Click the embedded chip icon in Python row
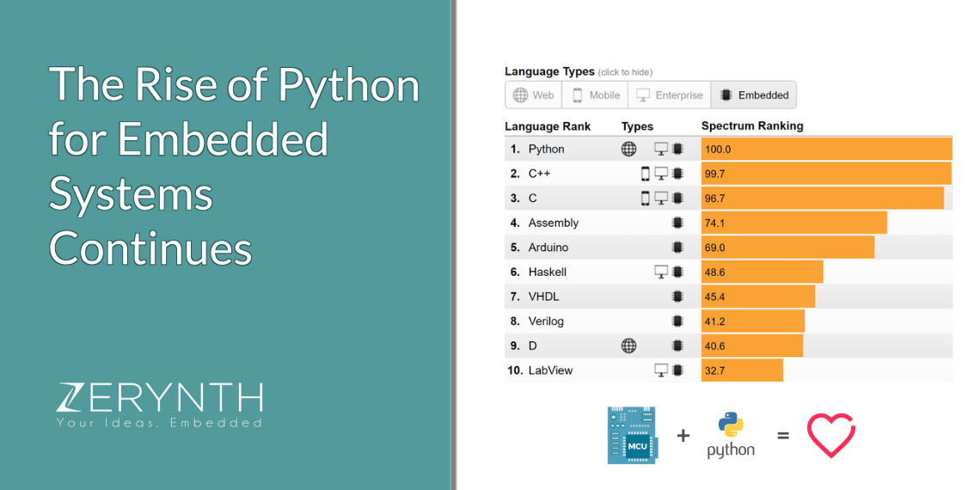 677,149
